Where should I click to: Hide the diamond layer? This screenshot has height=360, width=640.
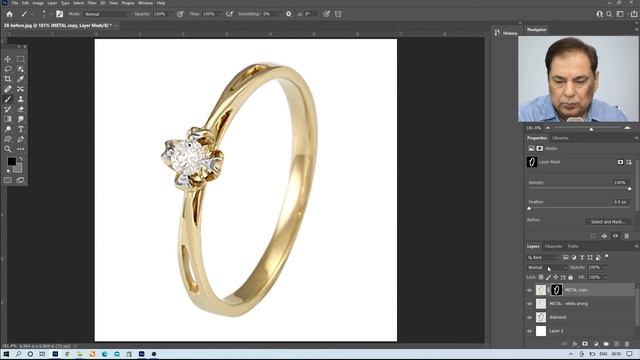tap(530, 318)
